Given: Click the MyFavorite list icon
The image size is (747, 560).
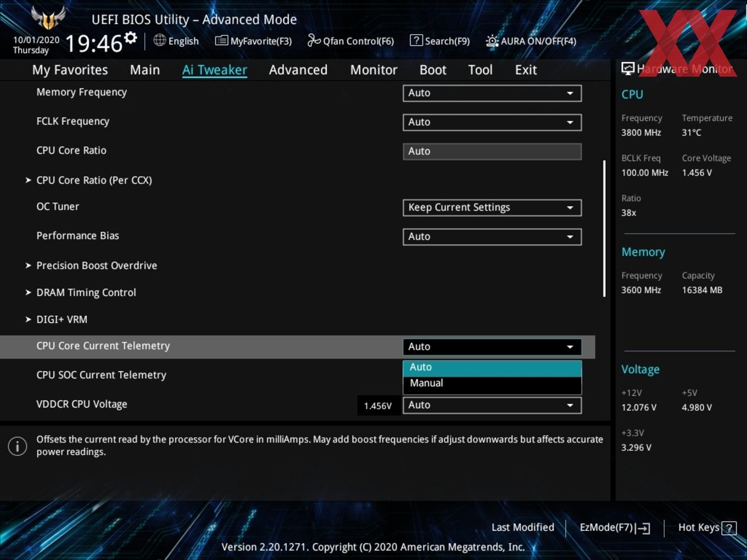Looking at the screenshot, I should [221, 41].
